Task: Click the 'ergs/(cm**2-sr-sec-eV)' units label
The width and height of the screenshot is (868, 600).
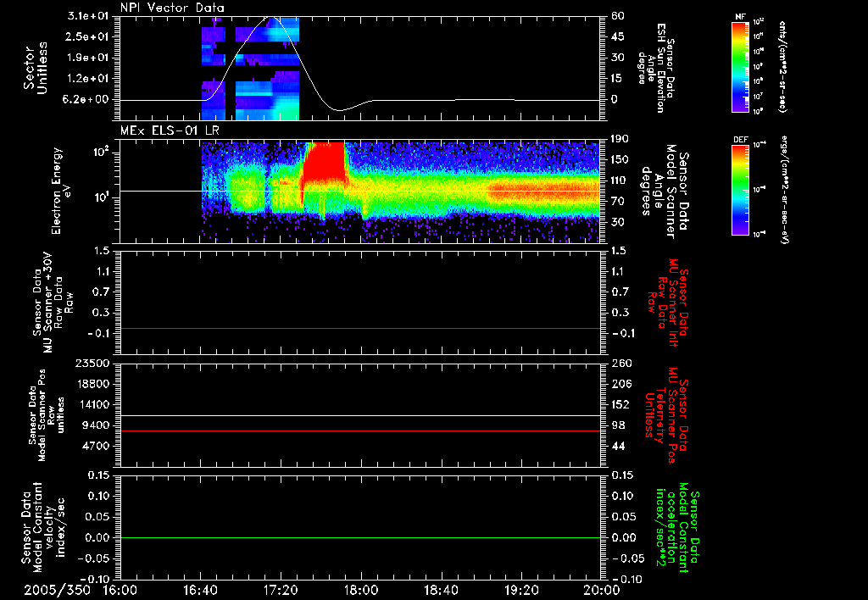Action: (x=783, y=190)
